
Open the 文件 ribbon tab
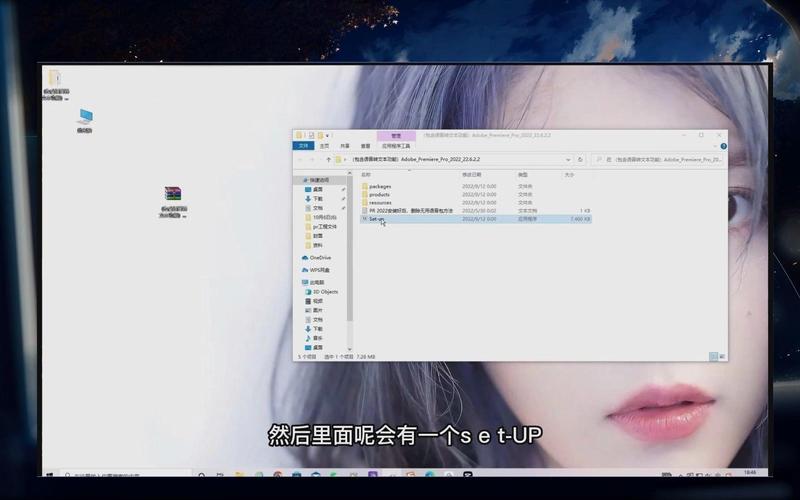click(x=304, y=146)
